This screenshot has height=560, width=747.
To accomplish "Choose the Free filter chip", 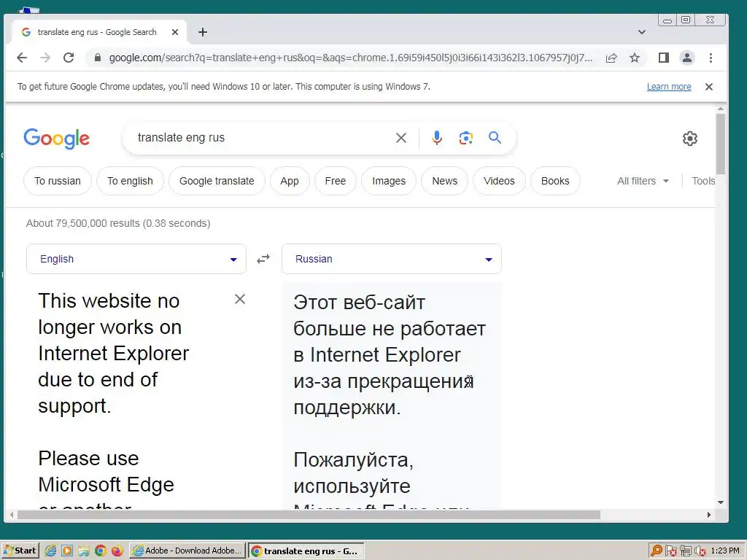I will click(336, 181).
